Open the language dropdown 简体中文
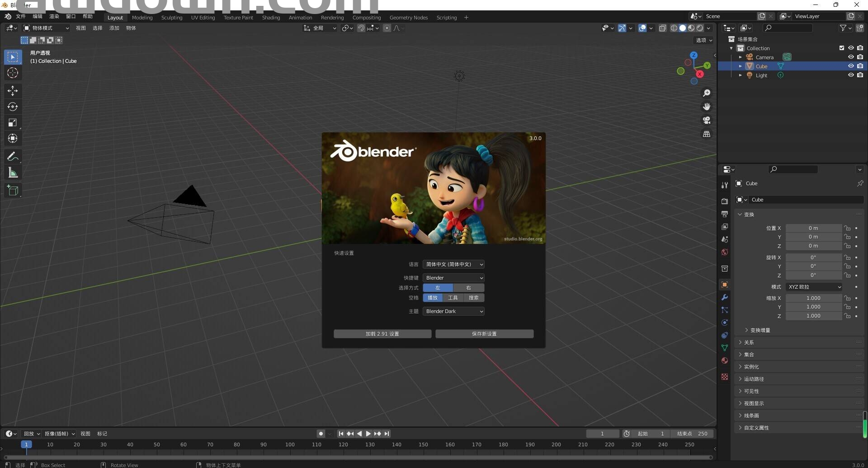This screenshot has height=468, width=868. [x=453, y=264]
